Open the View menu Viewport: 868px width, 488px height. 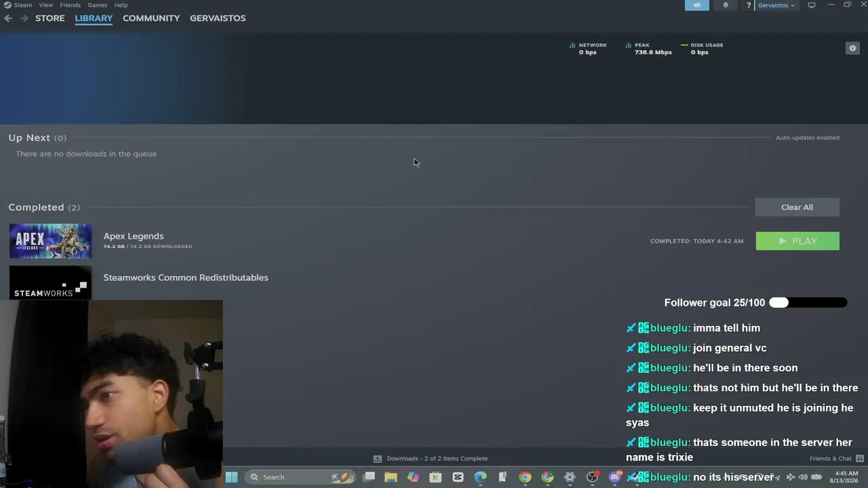click(x=46, y=5)
